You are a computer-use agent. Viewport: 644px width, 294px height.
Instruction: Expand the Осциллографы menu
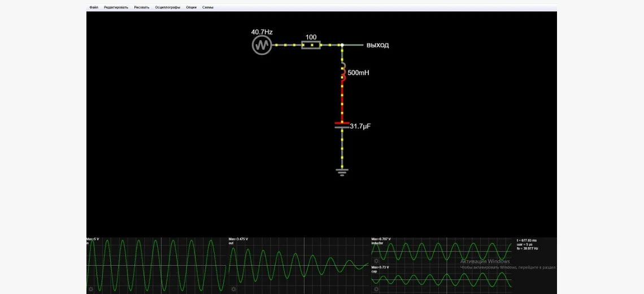pos(168,7)
